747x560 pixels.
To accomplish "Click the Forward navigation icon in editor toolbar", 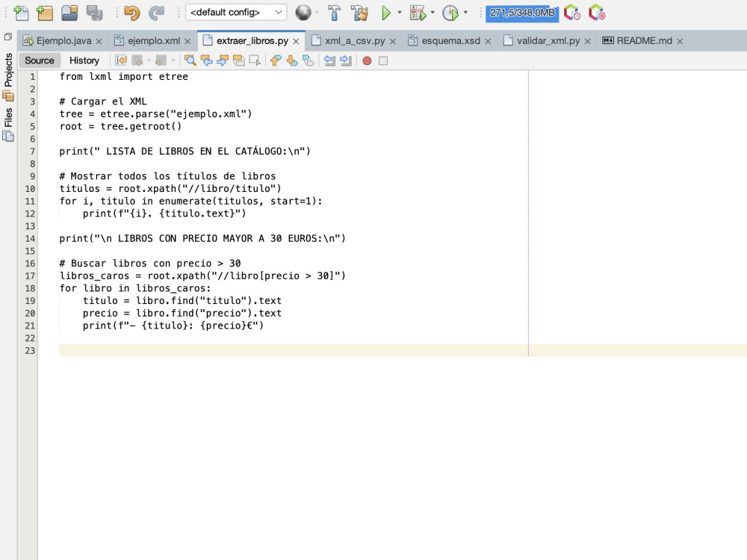I will [x=161, y=60].
